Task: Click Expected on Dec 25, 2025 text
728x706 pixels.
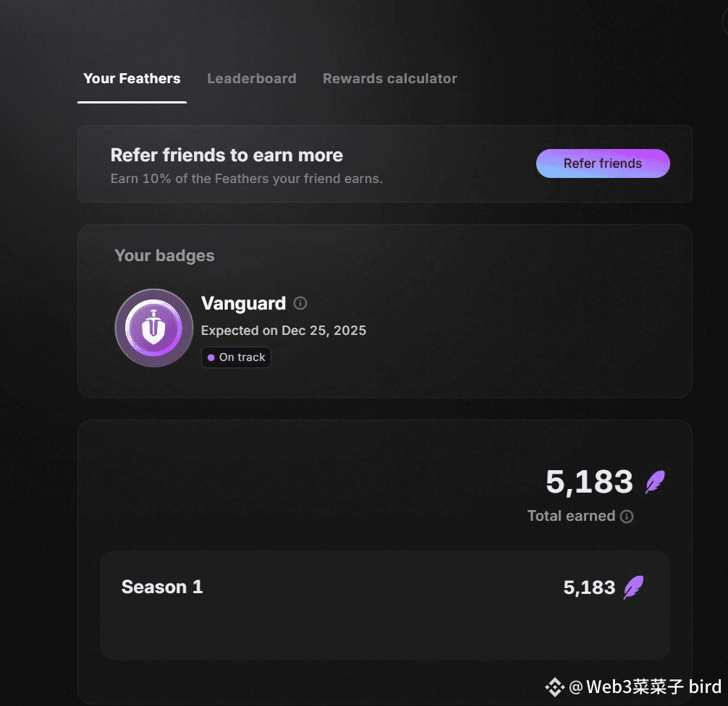Action: (284, 331)
